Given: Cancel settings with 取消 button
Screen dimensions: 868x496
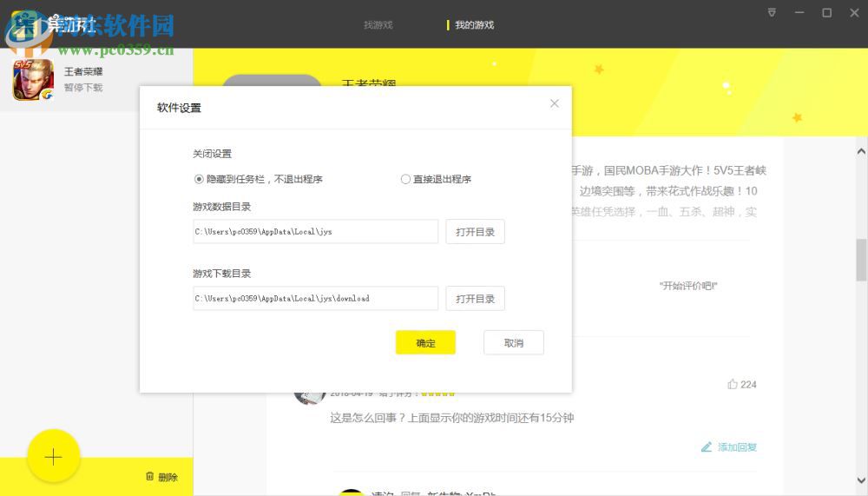Looking at the screenshot, I should [x=514, y=342].
